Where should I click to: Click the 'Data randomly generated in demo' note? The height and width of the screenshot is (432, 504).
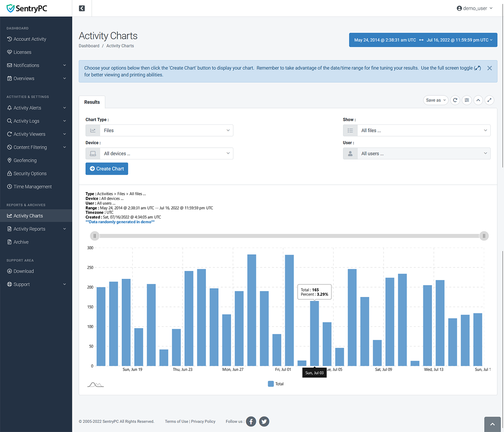click(x=120, y=222)
